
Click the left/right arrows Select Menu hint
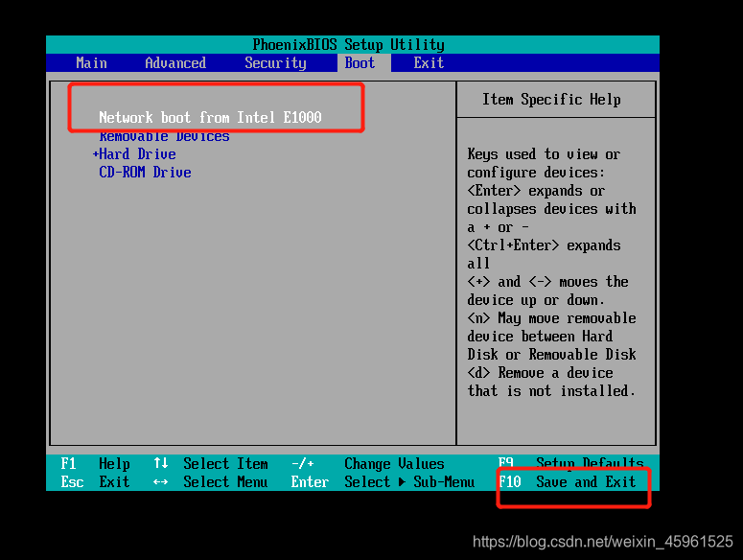(x=210, y=481)
